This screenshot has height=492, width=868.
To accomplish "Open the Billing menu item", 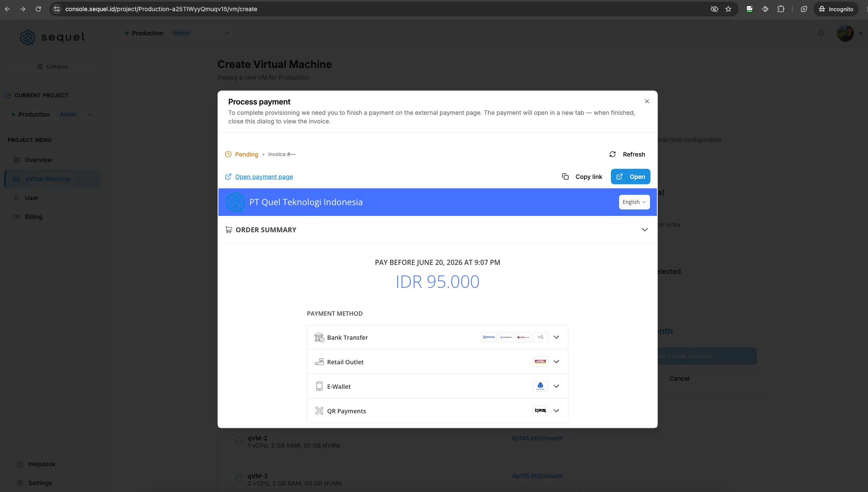I will tap(33, 217).
